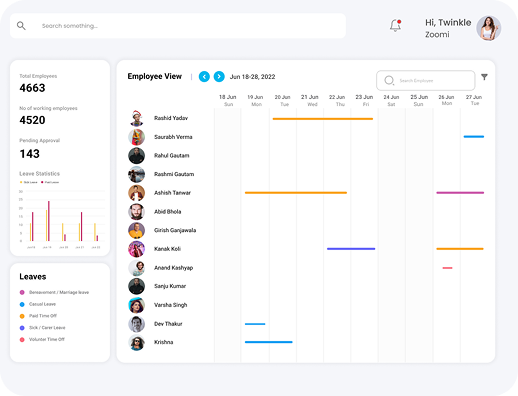
Task: Click Ashish Tanwar's orange leave bar
Action: (x=296, y=193)
